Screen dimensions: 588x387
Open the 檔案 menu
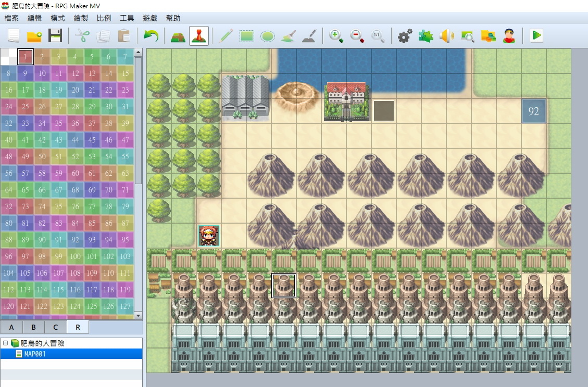click(11, 18)
